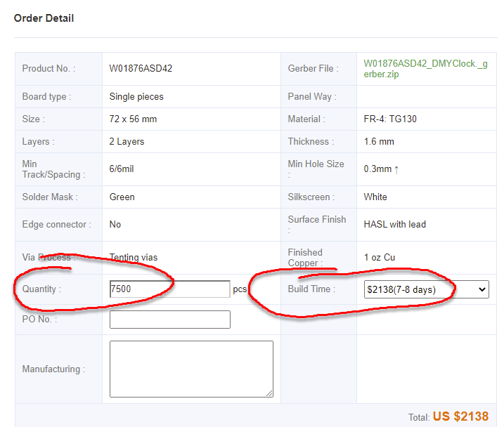Expand the Build Time dropdown
Image resolution: width=504 pixels, height=427 pixels.
point(426,289)
